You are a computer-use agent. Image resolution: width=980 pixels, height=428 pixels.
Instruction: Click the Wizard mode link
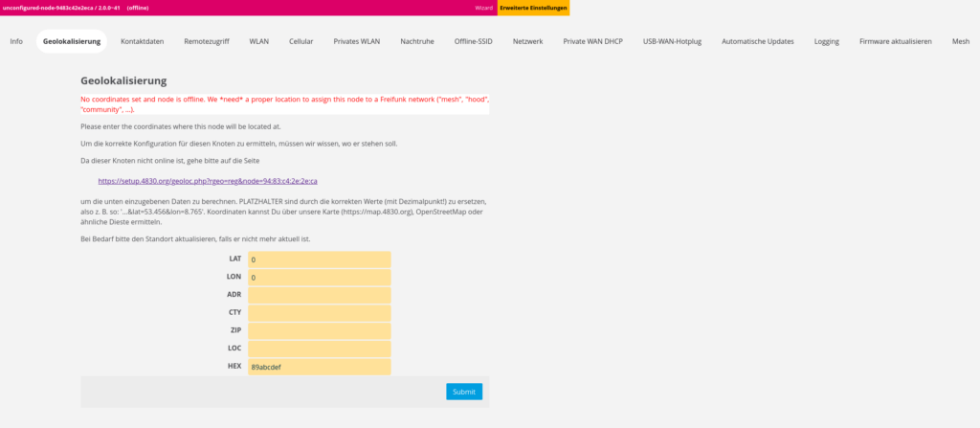pyautogui.click(x=484, y=8)
